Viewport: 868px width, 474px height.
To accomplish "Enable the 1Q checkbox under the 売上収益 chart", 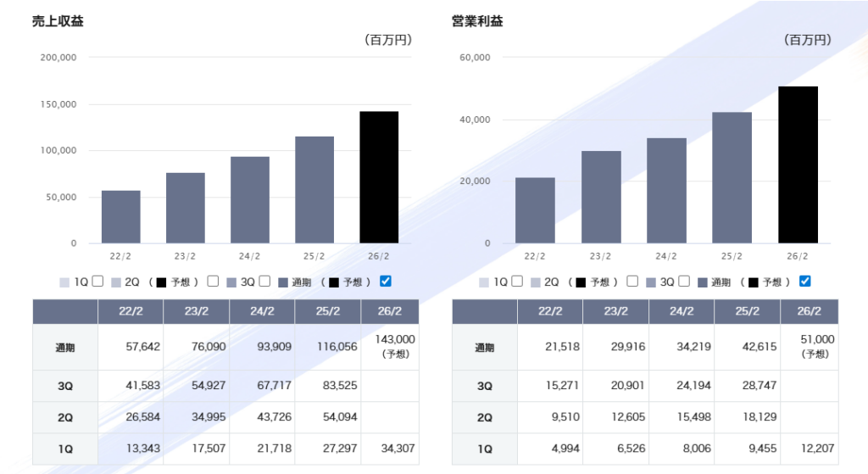I will (x=97, y=282).
